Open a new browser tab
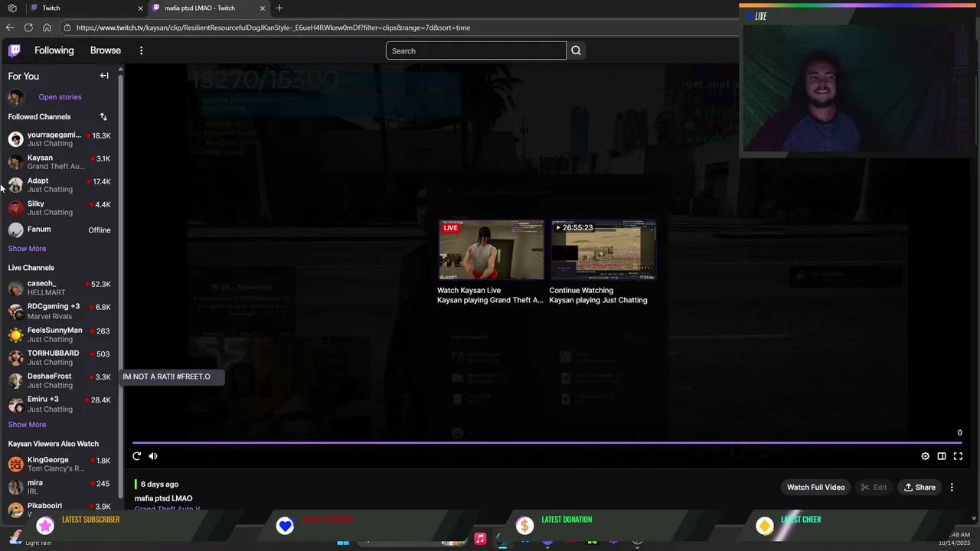Screen dimensions: 980x551 click(279, 8)
